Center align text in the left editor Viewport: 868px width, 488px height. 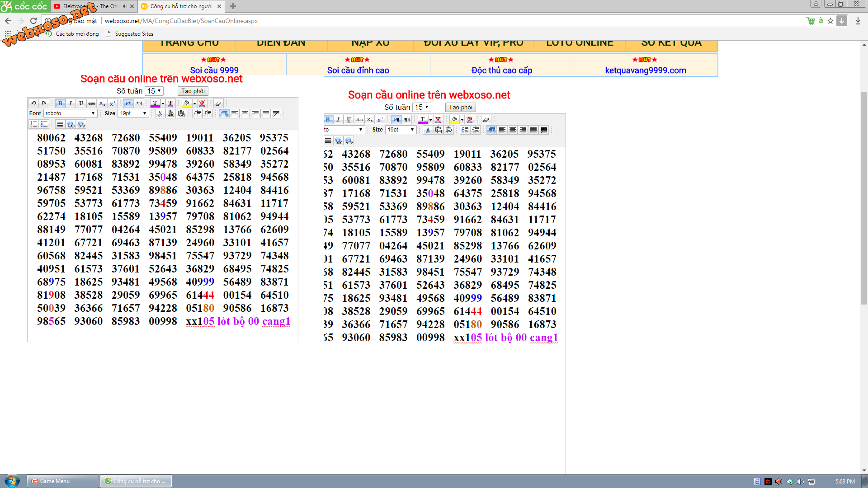[x=245, y=113]
